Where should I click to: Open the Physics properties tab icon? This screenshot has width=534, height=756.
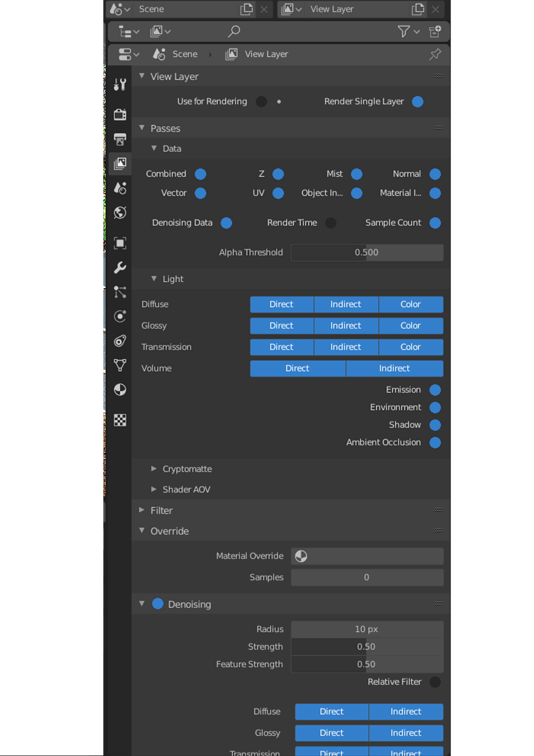[120, 316]
